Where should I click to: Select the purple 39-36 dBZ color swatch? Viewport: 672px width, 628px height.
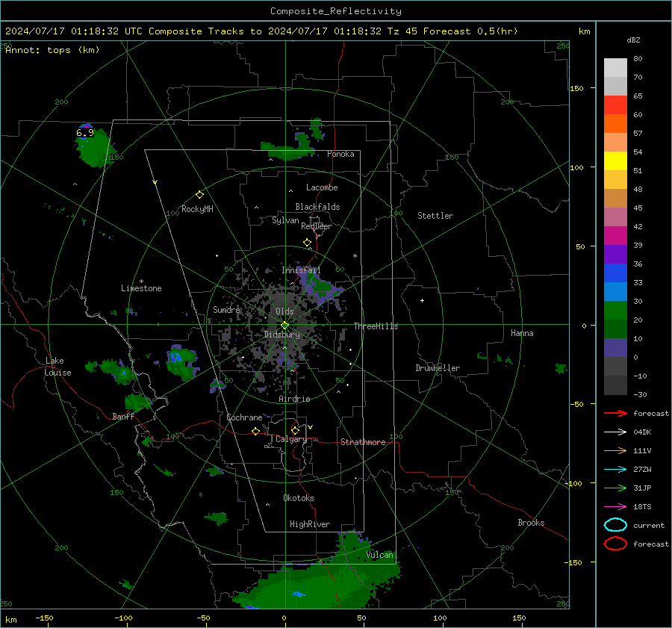pos(615,254)
